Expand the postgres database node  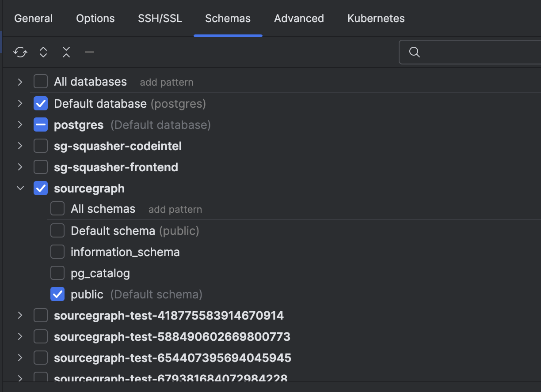click(x=20, y=125)
